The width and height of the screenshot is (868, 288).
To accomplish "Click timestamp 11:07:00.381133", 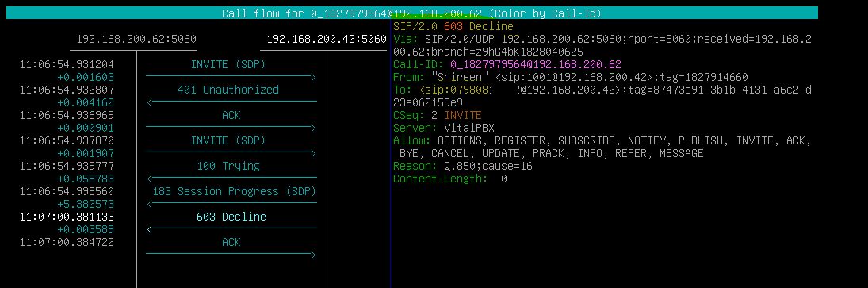I will pos(67,217).
